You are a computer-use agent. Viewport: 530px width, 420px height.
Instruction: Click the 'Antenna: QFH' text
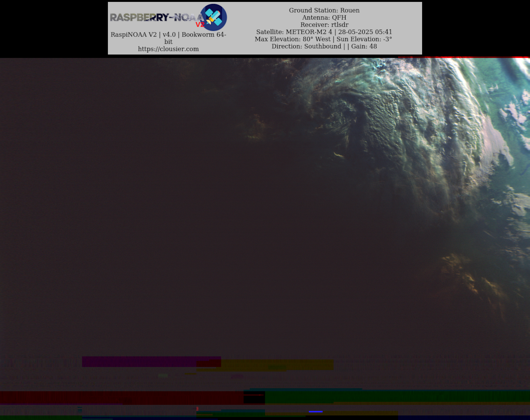324,17
